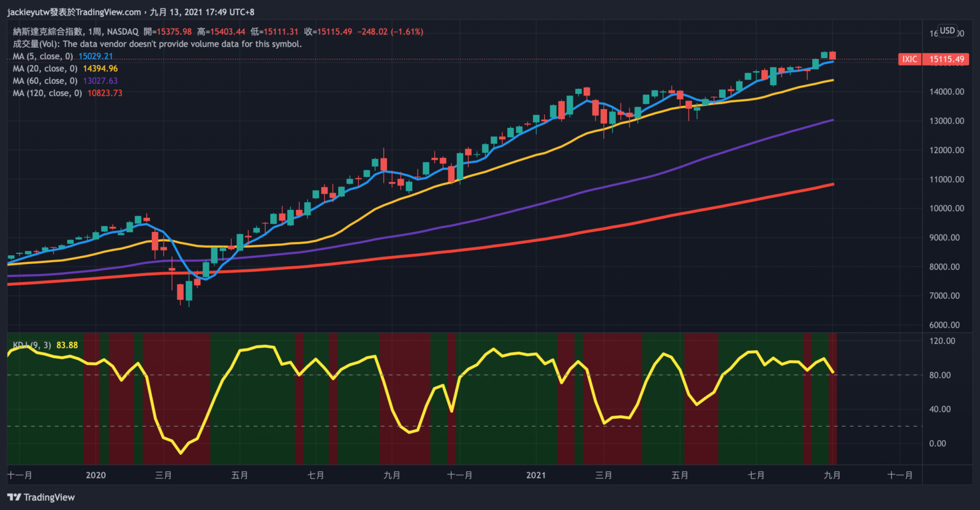The image size is (980, 510).
Task: Select the MA (60, close, 0) indicator legend
Action: pyautogui.click(x=45, y=81)
